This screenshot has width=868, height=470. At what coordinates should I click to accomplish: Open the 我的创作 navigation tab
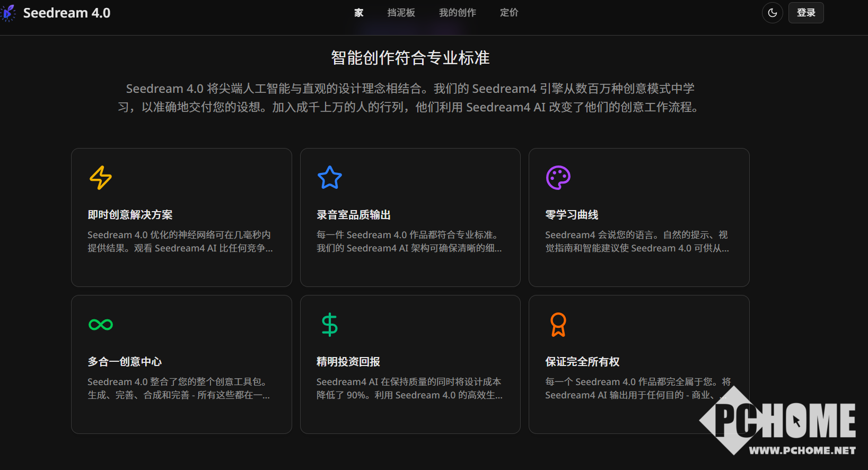coord(457,13)
